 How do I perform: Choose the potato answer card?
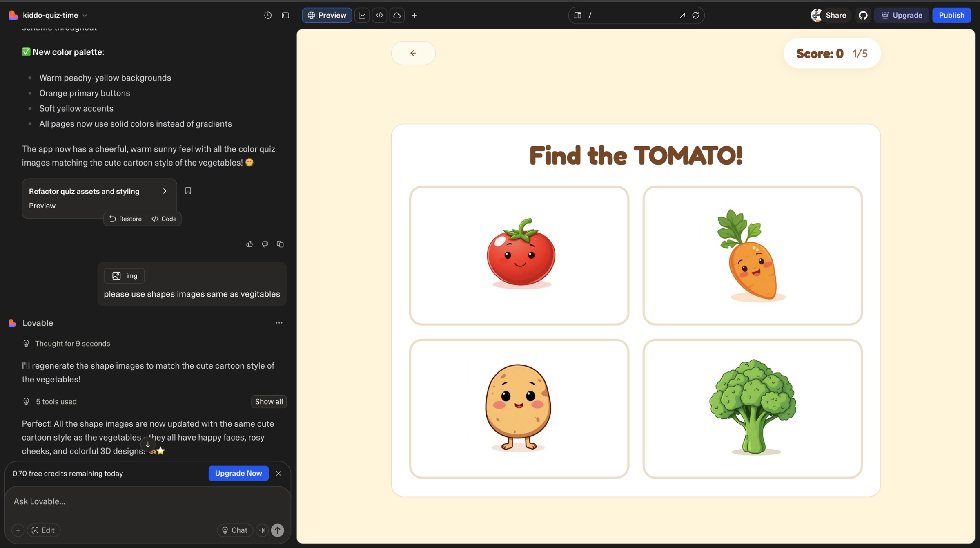519,408
